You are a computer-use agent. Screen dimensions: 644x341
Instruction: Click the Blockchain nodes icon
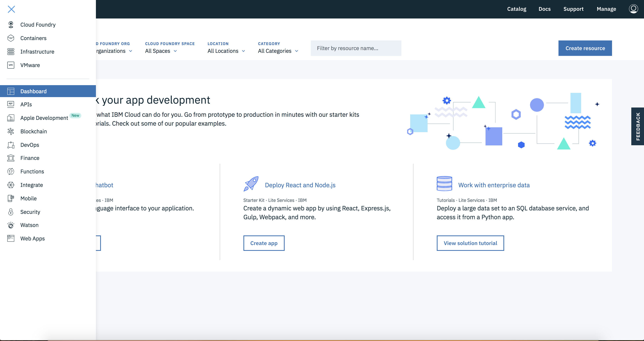(11, 131)
